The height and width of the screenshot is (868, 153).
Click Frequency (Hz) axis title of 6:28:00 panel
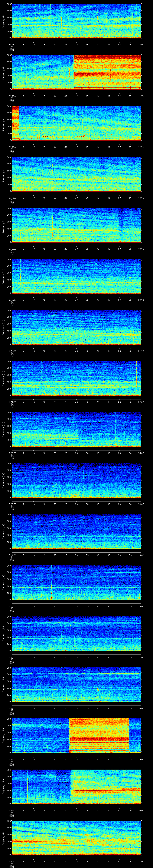3,736
